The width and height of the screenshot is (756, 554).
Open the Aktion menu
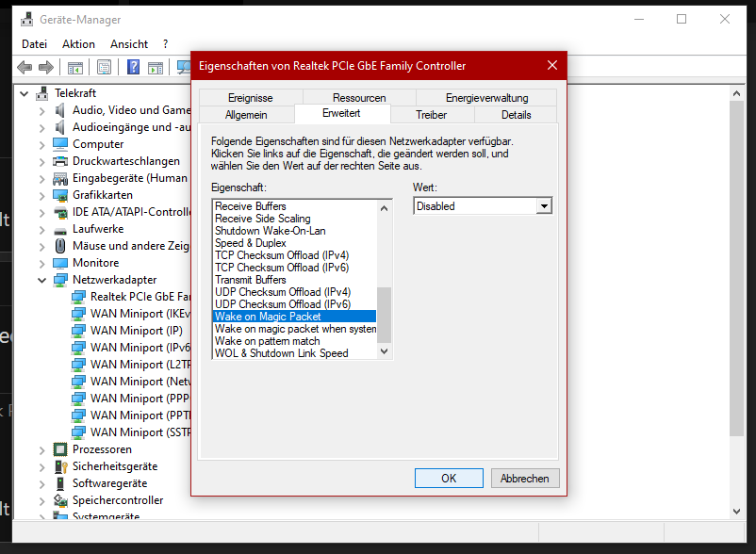(x=78, y=44)
